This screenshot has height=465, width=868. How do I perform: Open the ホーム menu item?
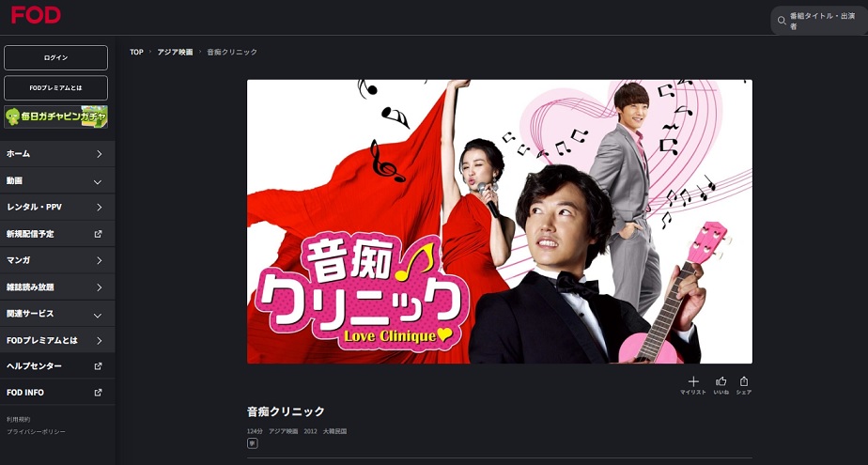click(x=57, y=154)
